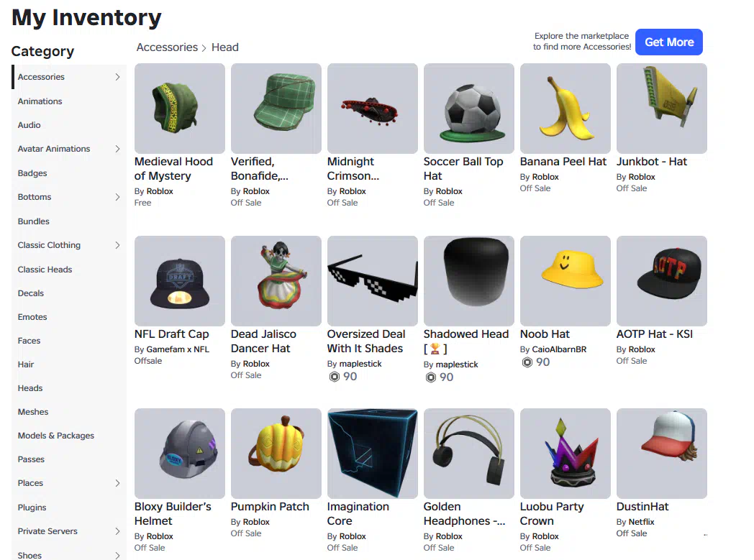Select the Oversized Deal With It Shades image
Screen dimensions: 754x560
pyautogui.click(x=372, y=281)
